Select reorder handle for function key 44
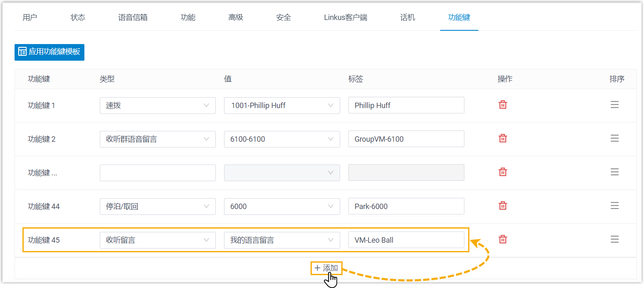The width and height of the screenshot is (644, 288). (614, 206)
